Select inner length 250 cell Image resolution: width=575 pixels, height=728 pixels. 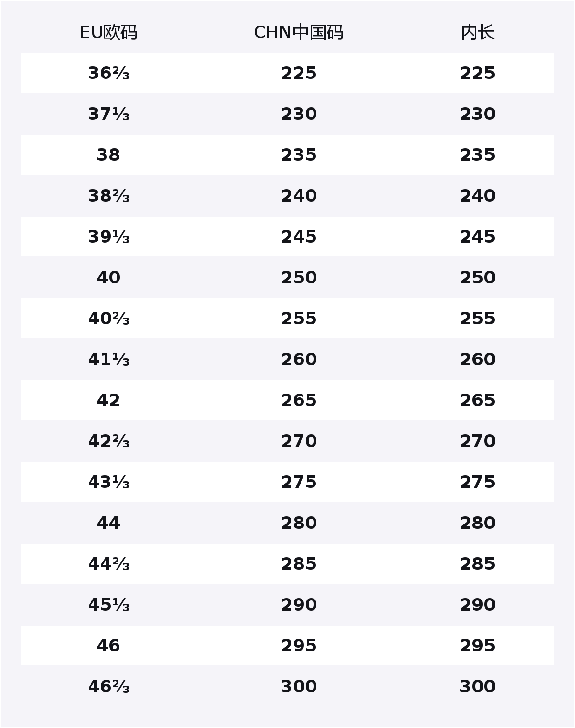pyautogui.click(x=477, y=278)
